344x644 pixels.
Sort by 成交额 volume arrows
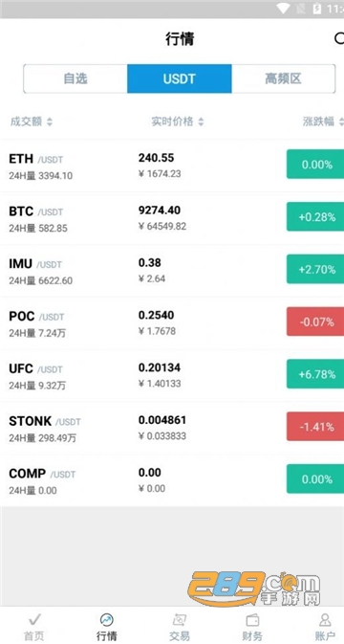(x=50, y=122)
